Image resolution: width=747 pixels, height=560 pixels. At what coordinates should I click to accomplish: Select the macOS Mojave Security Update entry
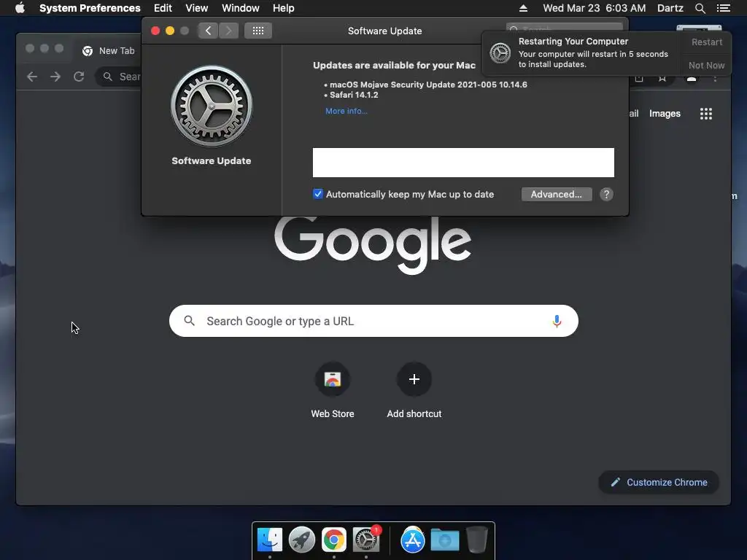[428, 85]
